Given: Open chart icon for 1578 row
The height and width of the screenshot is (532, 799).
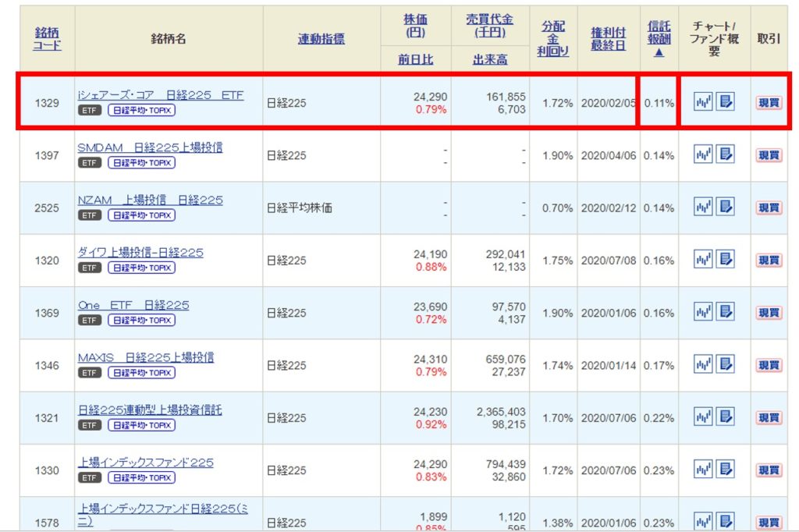Looking at the screenshot, I should (x=703, y=522).
